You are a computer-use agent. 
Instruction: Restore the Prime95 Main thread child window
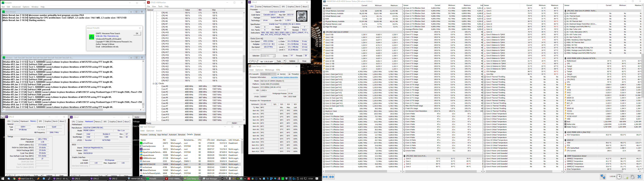(x=136, y=12)
